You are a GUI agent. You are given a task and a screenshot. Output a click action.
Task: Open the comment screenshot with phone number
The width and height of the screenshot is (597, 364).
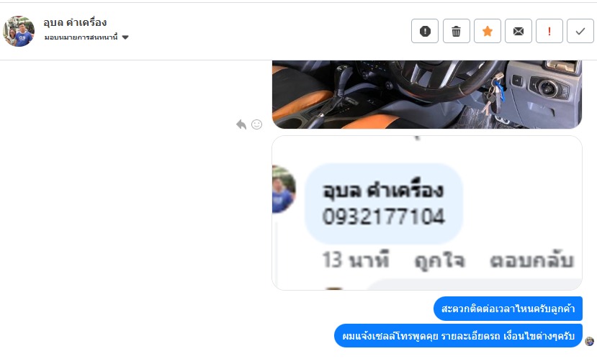427,213
